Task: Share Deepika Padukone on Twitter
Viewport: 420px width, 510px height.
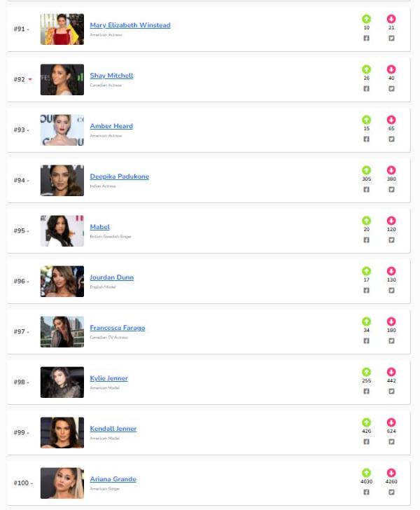Action: (x=391, y=189)
